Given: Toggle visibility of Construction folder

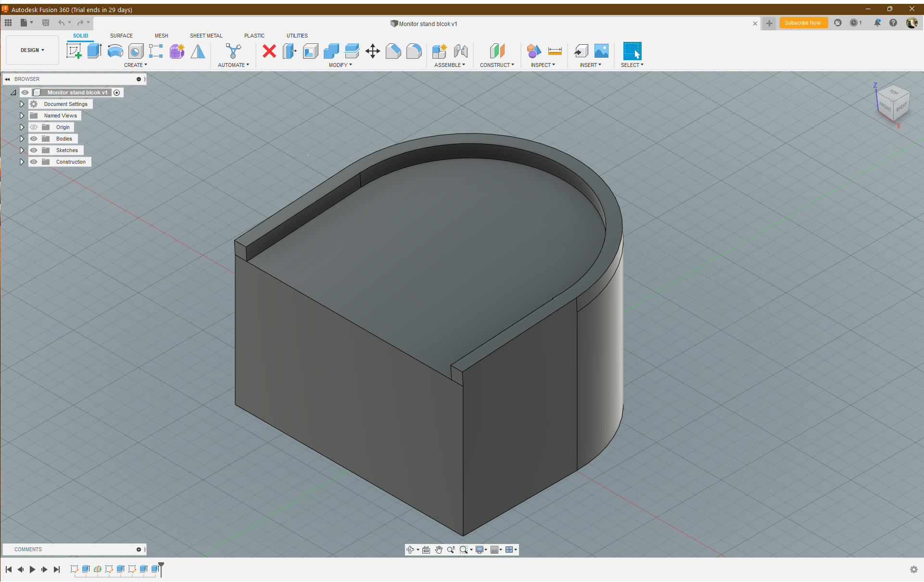Looking at the screenshot, I should tap(34, 162).
